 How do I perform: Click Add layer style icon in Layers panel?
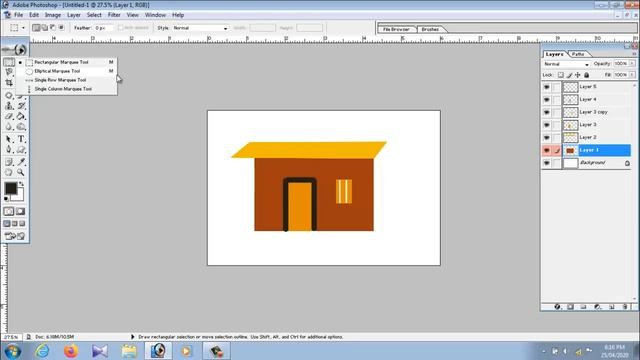pyautogui.click(x=557, y=307)
